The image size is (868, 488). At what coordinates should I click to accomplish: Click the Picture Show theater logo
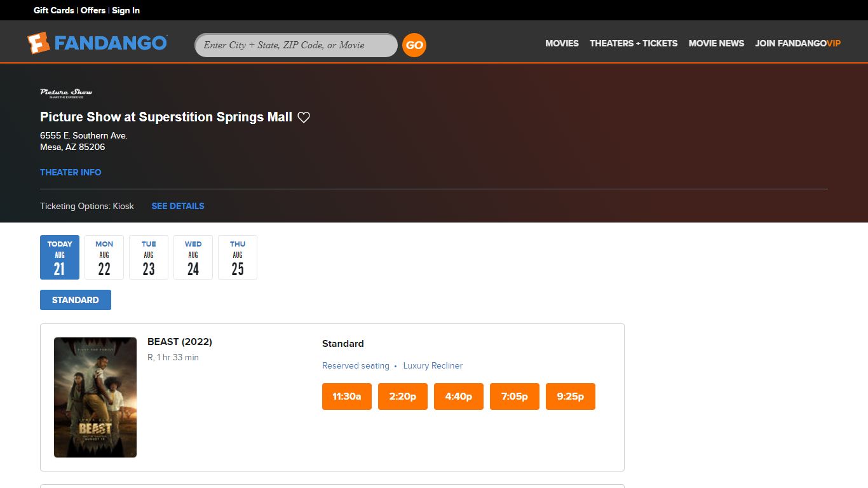66,93
